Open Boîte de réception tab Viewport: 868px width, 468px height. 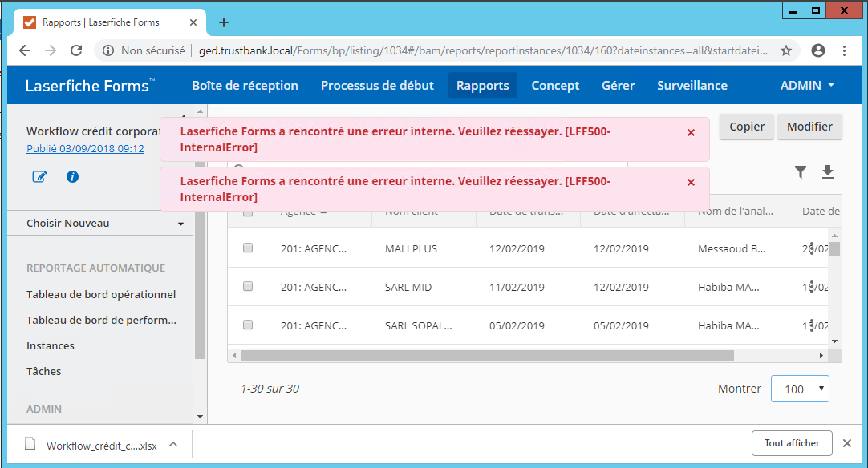coord(245,86)
